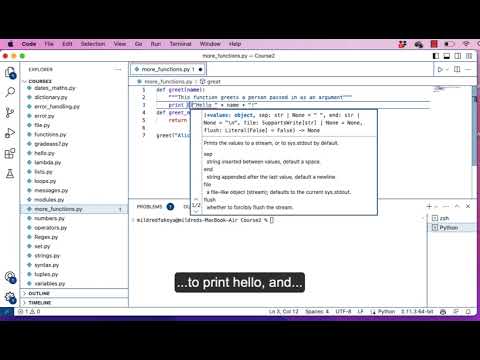This screenshot has width=480, height=360.
Task: Open the Wi-Fi menu bar icon
Action: tap(466, 44)
